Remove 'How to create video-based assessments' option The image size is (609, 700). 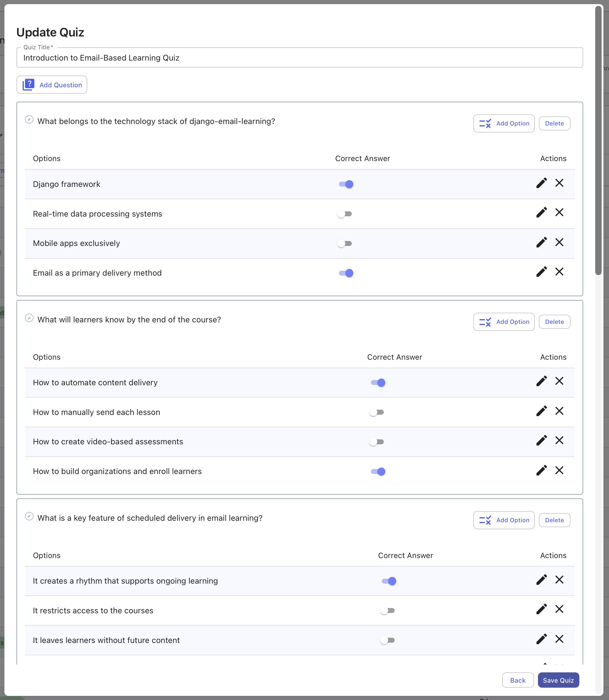pyautogui.click(x=559, y=441)
